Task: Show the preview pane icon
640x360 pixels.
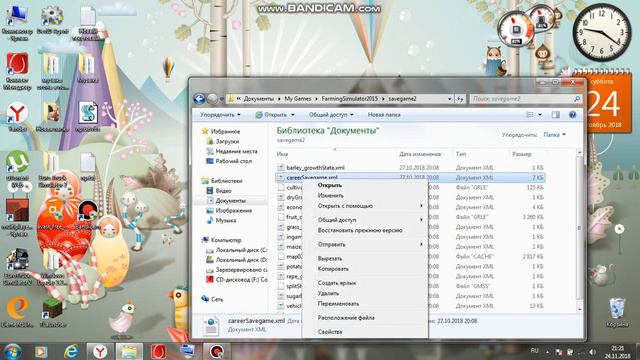Action: point(556,115)
